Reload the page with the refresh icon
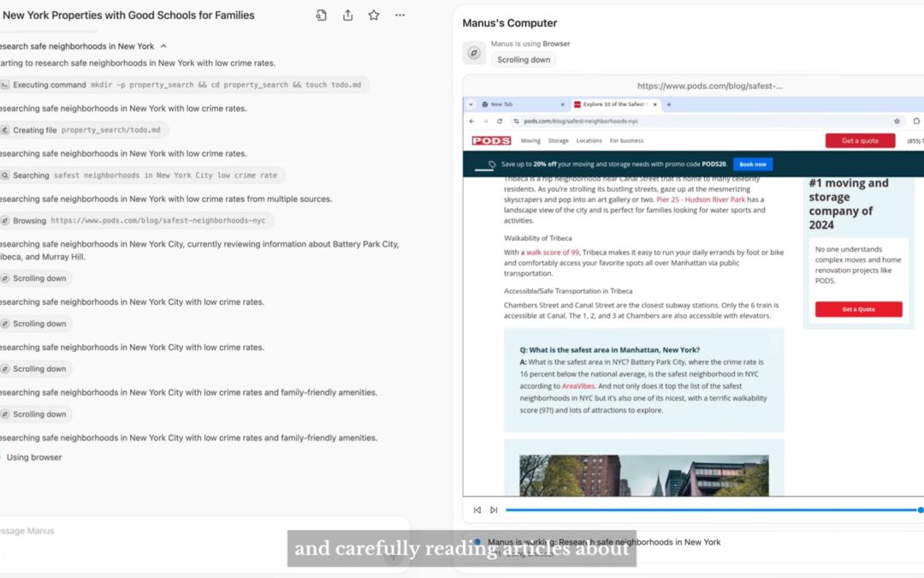The width and height of the screenshot is (924, 578). (500, 121)
